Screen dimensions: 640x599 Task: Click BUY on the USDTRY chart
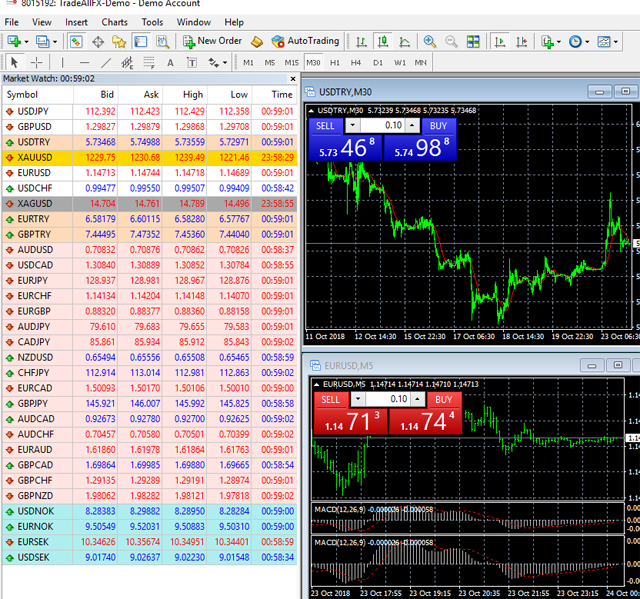438,126
